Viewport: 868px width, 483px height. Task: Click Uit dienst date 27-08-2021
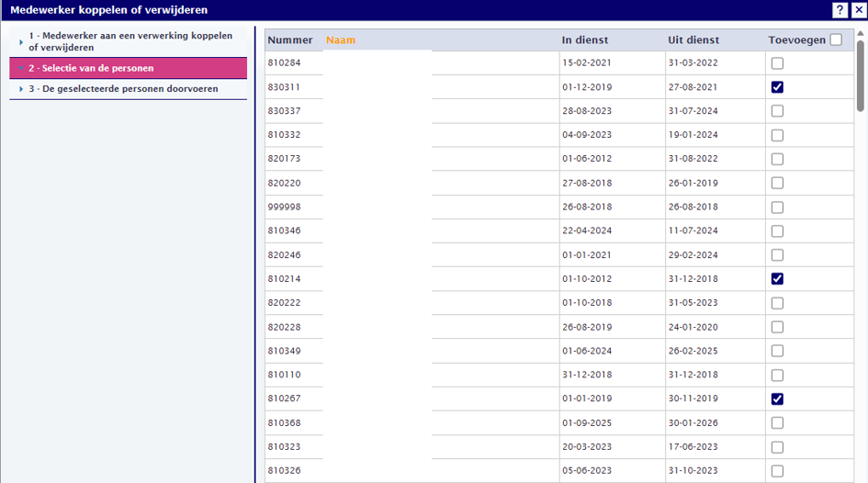point(693,87)
